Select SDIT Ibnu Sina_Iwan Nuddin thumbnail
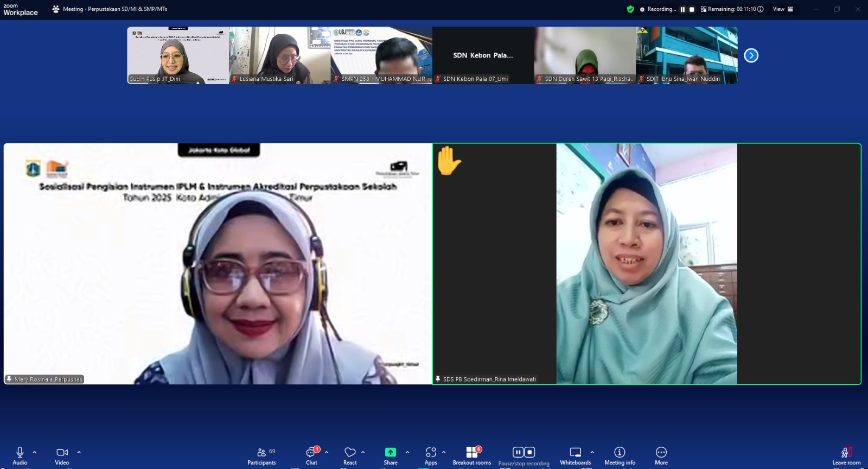Screen dimensions: 868x469 (x=687, y=55)
